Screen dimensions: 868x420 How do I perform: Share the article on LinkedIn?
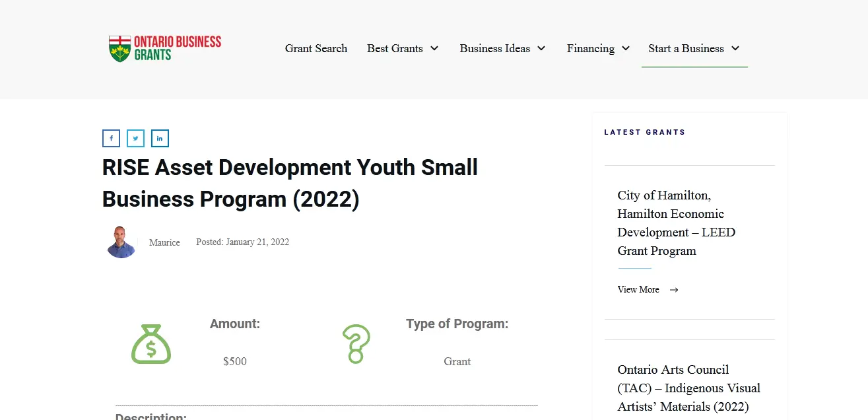tap(160, 138)
